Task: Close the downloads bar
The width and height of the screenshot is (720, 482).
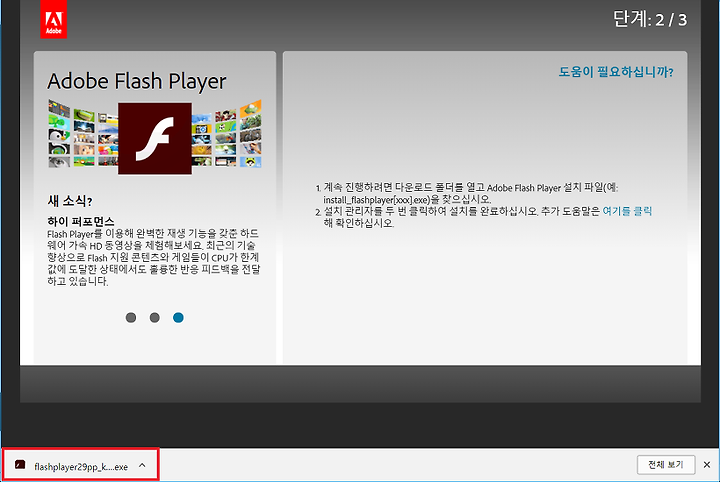Action: (x=707, y=465)
